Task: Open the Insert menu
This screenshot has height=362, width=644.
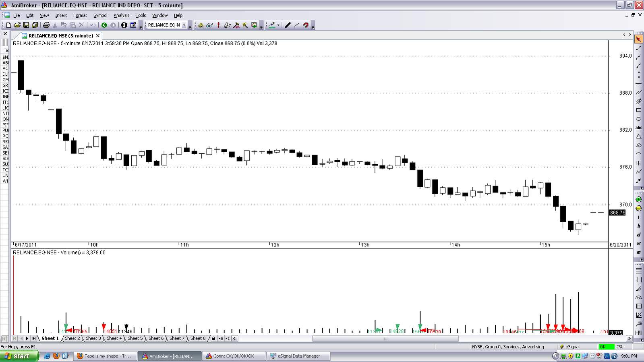Action: pos(61,15)
